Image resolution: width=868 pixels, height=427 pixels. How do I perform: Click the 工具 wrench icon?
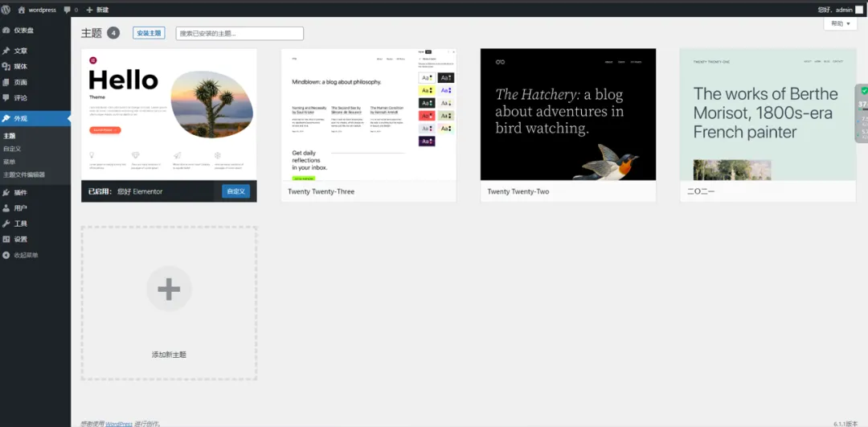[6, 224]
